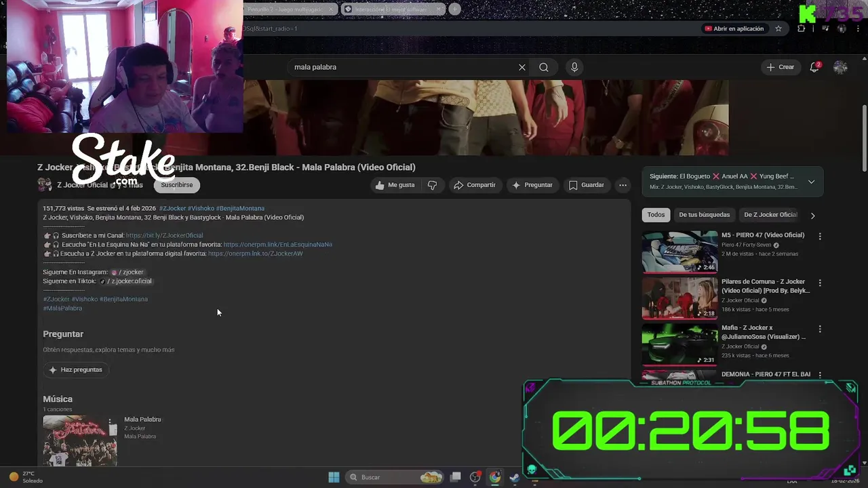Open the Z Jocker Oficial channel avatar

coord(45,185)
